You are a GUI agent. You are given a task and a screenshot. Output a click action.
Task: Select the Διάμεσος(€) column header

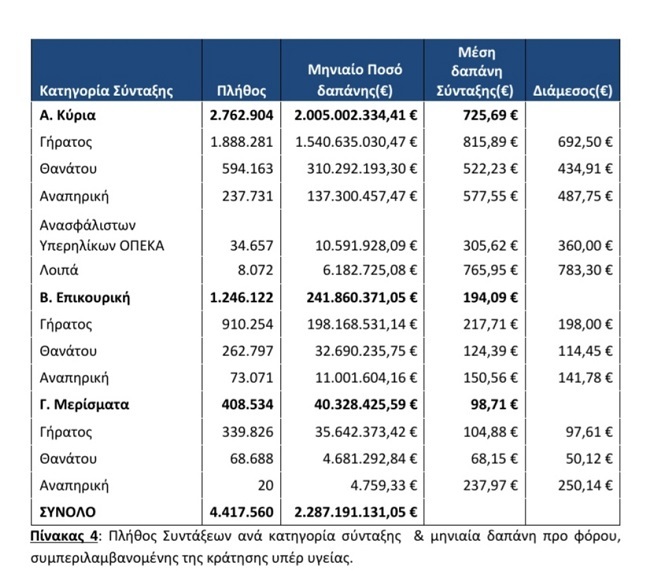tap(573, 90)
